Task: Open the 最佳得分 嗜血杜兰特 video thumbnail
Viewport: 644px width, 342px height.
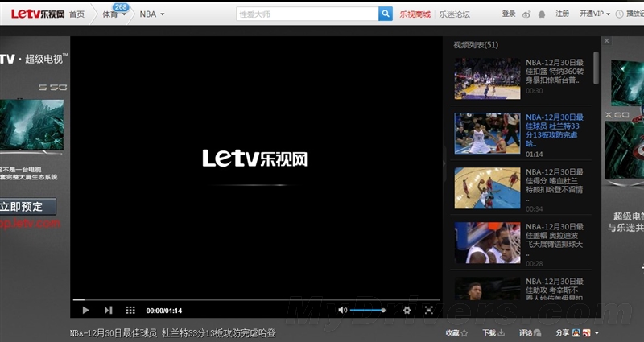Action: click(487, 188)
